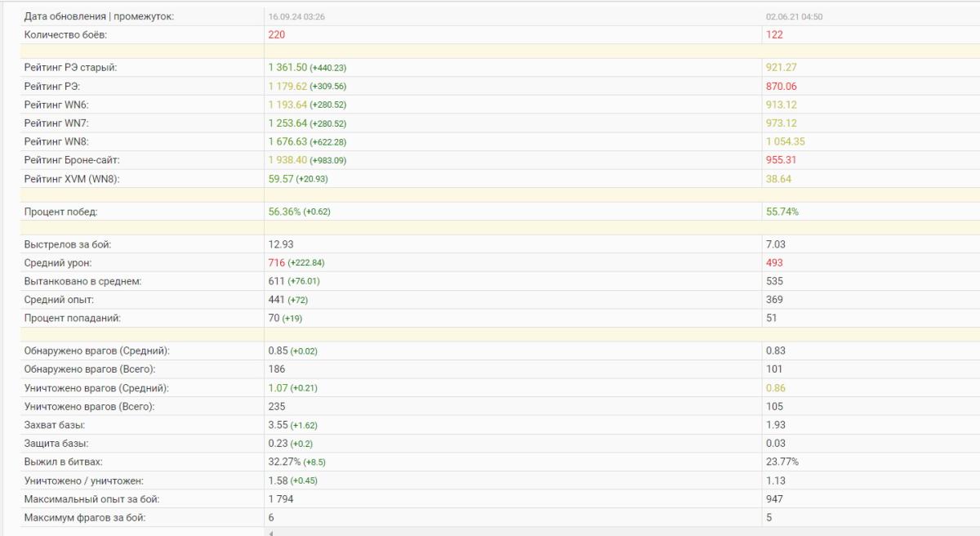
Task: Click the "Рейтинг WN7:" label
Action: tap(56, 123)
